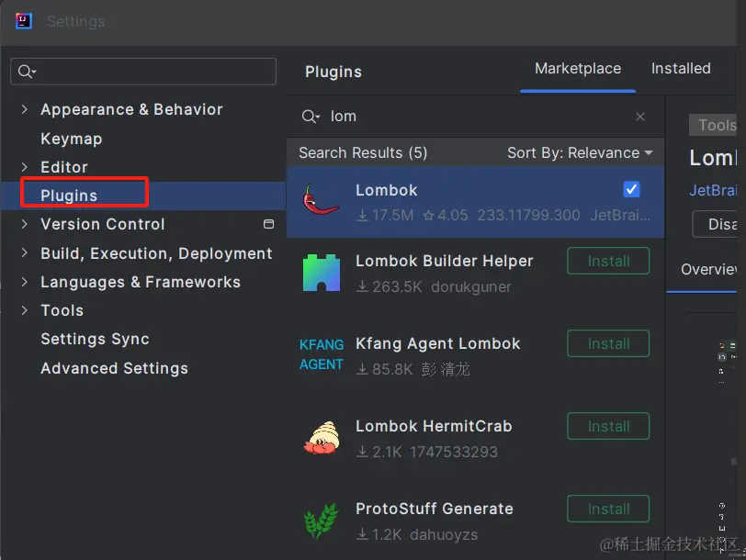
Task: Select the Lombok Builder Helper title
Action: tap(445, 261)
